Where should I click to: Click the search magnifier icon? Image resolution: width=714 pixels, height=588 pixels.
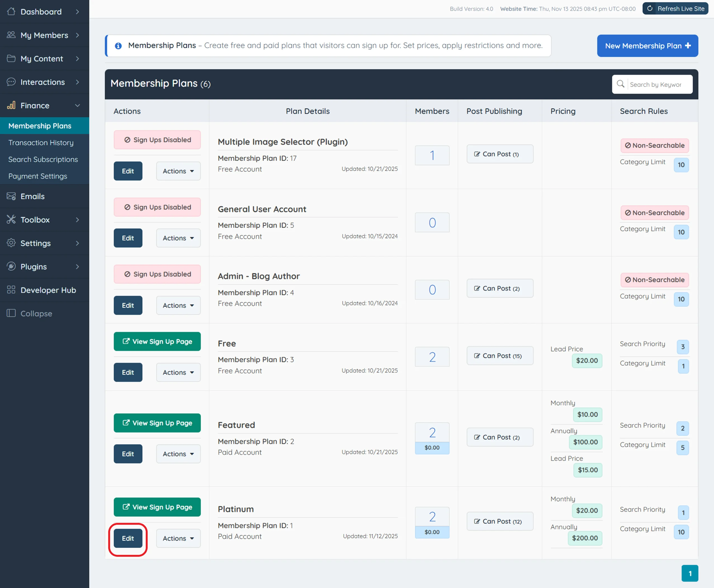pos(620,84)
